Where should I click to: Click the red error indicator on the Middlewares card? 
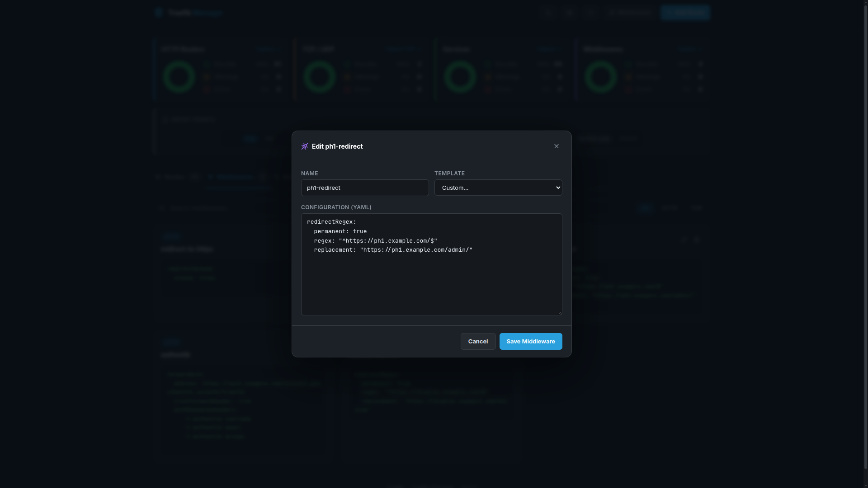pyautogui.click(x=628, y=89)
